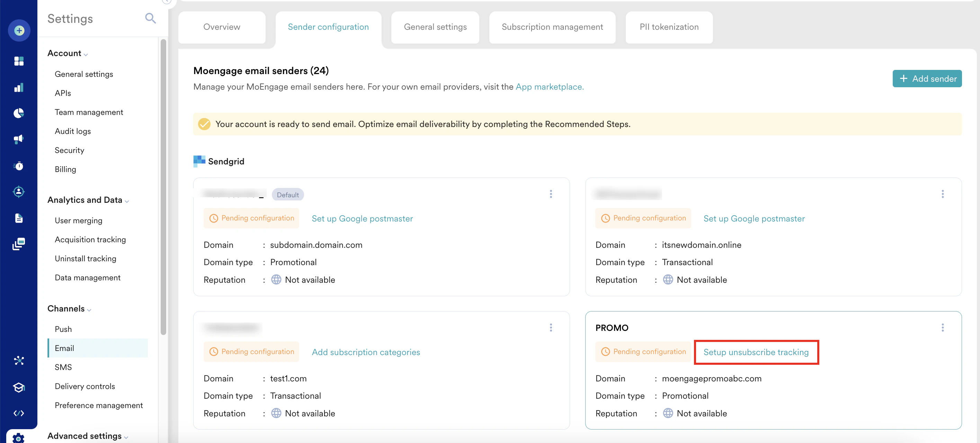Open the Dashboard grid icon in sidebar
The image size is (980, 443).
pyautogui.click(x=19, y=61)
